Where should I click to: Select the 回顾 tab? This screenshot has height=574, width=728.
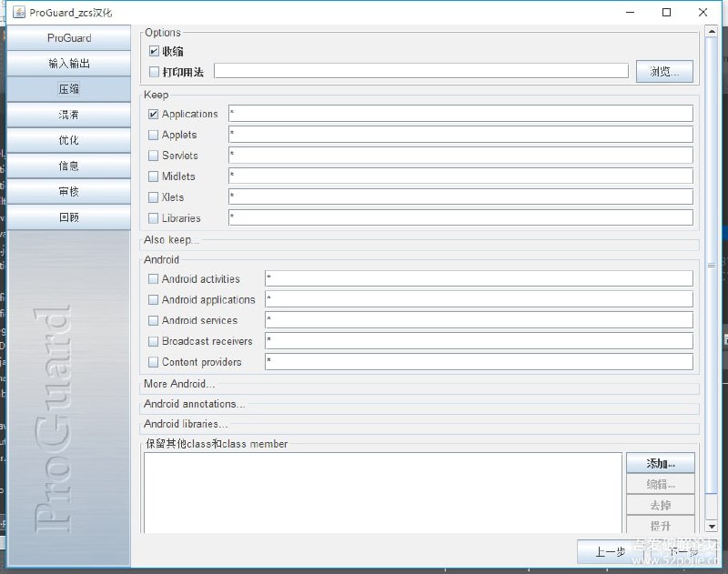point(69,217)
